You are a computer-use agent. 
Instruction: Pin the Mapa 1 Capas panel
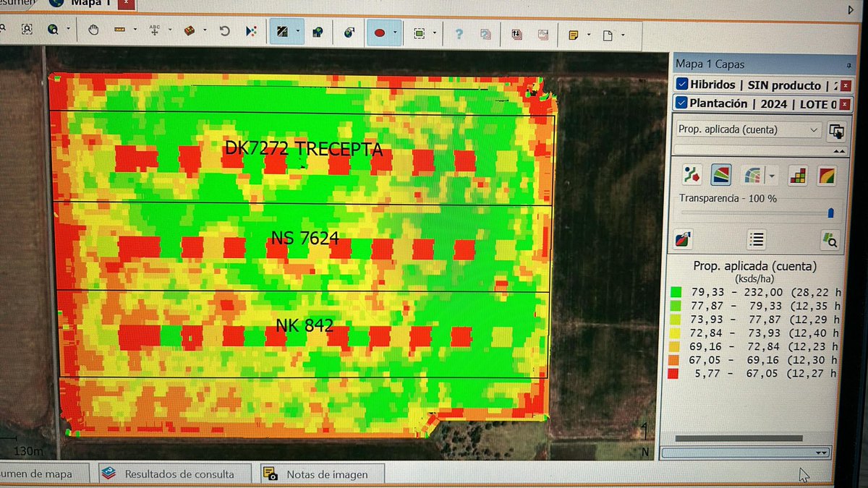848,65
